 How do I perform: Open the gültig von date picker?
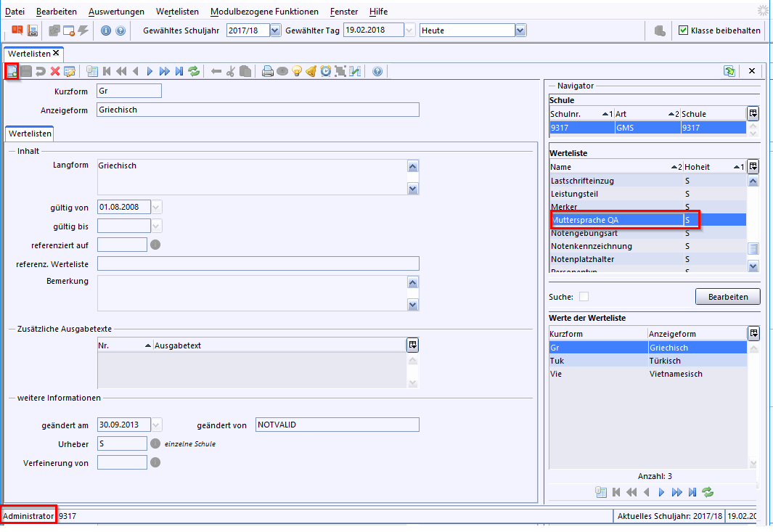coord(156,207)
